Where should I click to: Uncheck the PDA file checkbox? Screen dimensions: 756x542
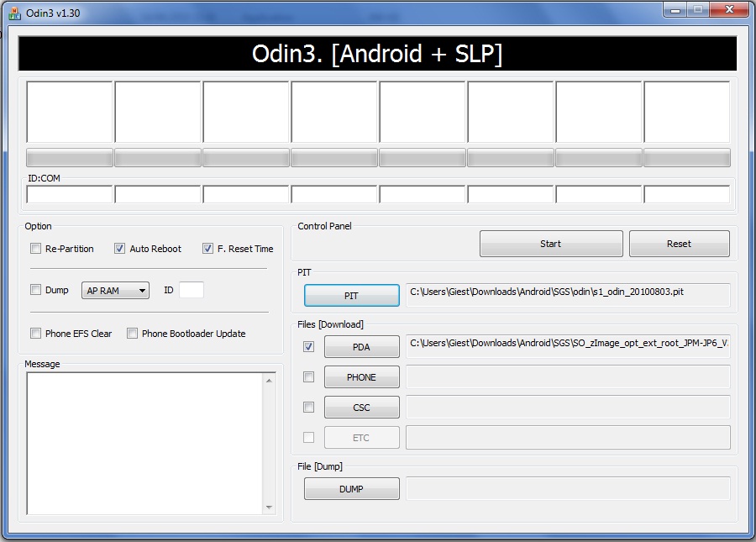click(x=308, y=347)
